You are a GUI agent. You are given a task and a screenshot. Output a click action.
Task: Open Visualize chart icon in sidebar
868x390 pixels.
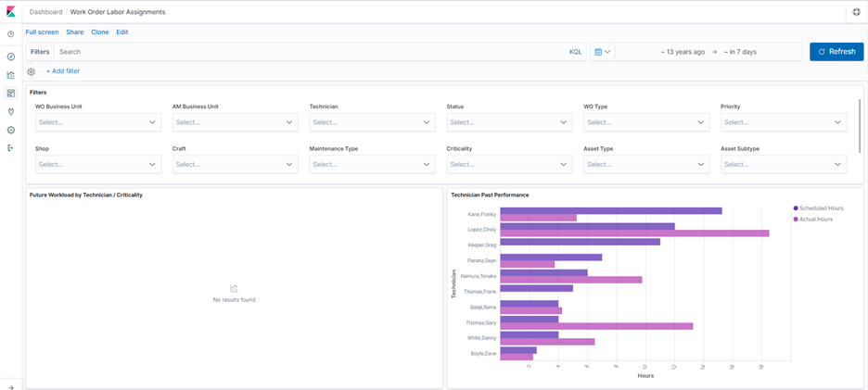[x=10, y=75]
